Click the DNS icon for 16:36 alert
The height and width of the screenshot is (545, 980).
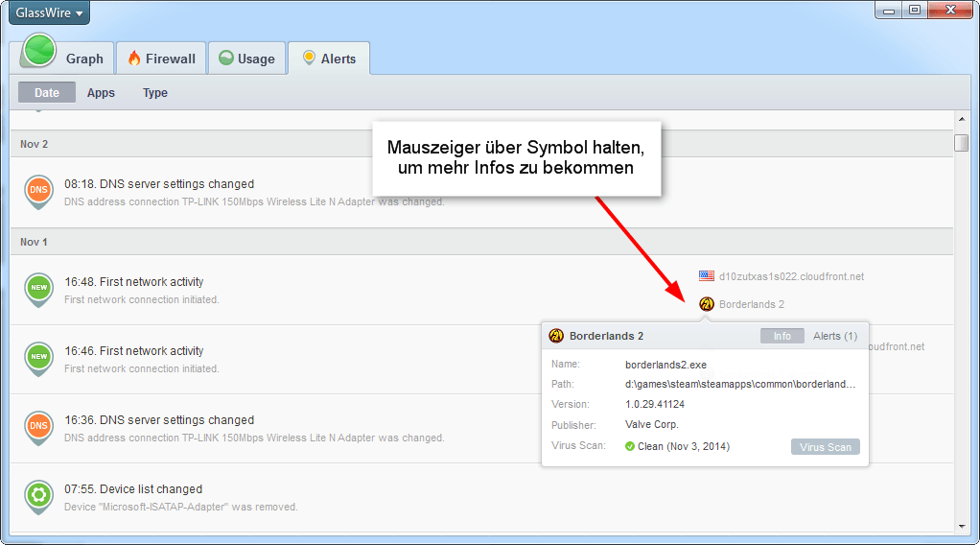click(x=38, y=427)
